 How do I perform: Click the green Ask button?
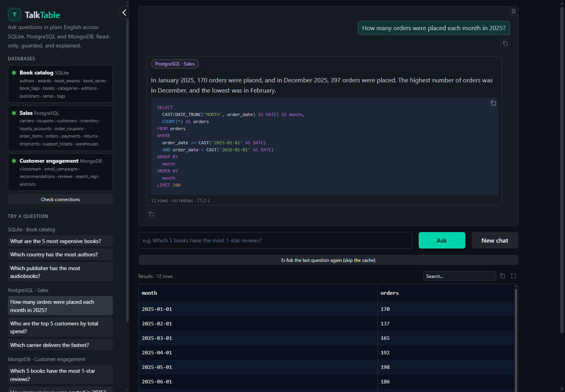pyautogui.click(x=442, y=240)
